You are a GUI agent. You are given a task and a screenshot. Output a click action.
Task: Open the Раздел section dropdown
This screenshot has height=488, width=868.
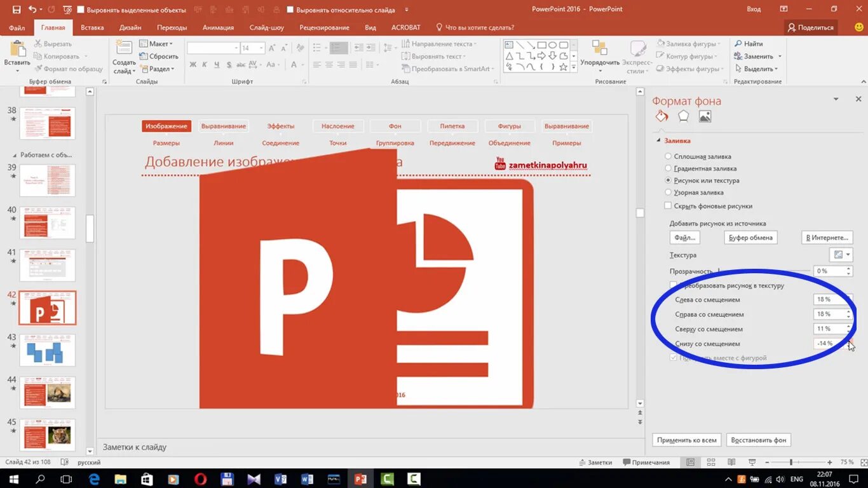coord(157,69)
